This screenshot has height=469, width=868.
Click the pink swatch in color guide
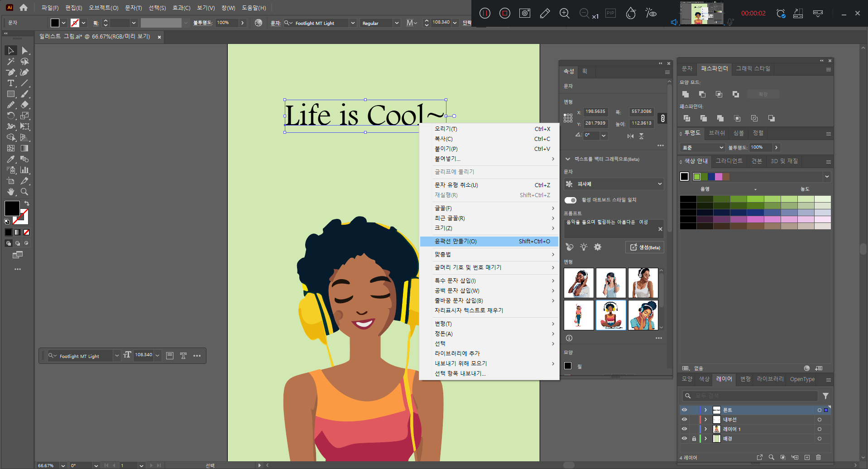pos(719,177)
